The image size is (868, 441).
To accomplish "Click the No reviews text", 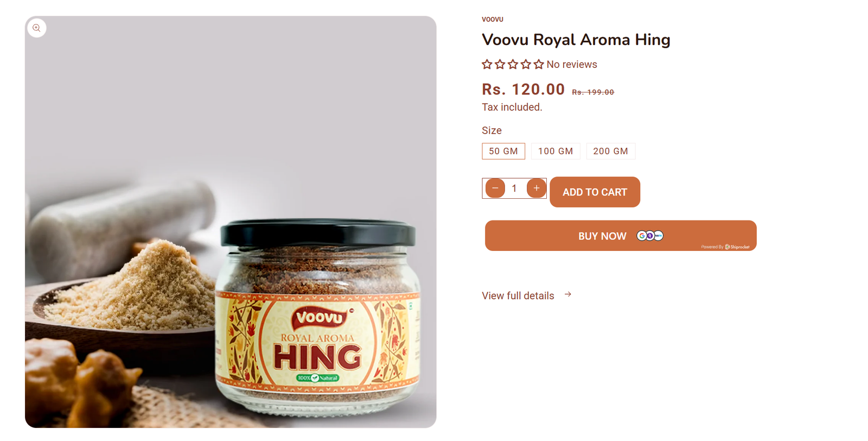I will pos(572,64).
